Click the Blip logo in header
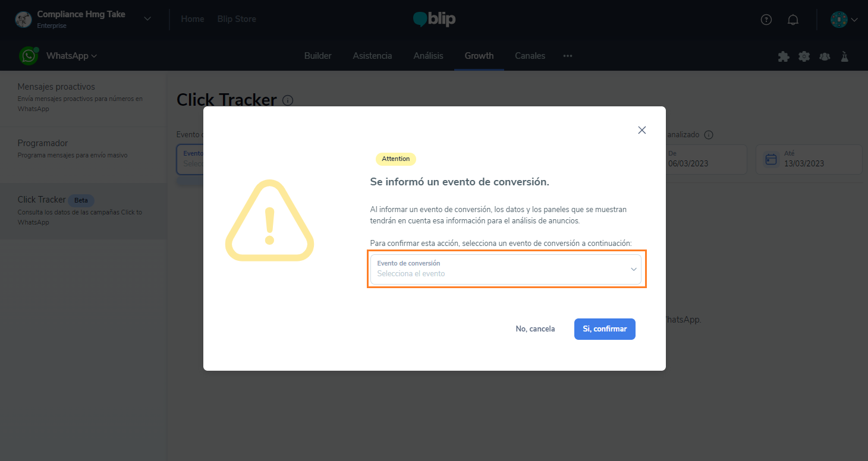The image size is (868, 461). pyautogui.click(x=434, y=19)
